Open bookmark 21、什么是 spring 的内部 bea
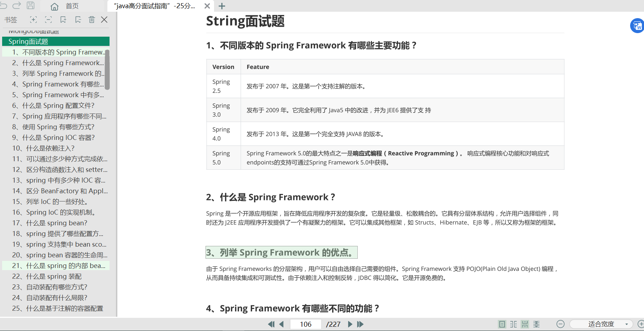Image resolution: width=644 pixels, height=331 pixels. point(56,266)
